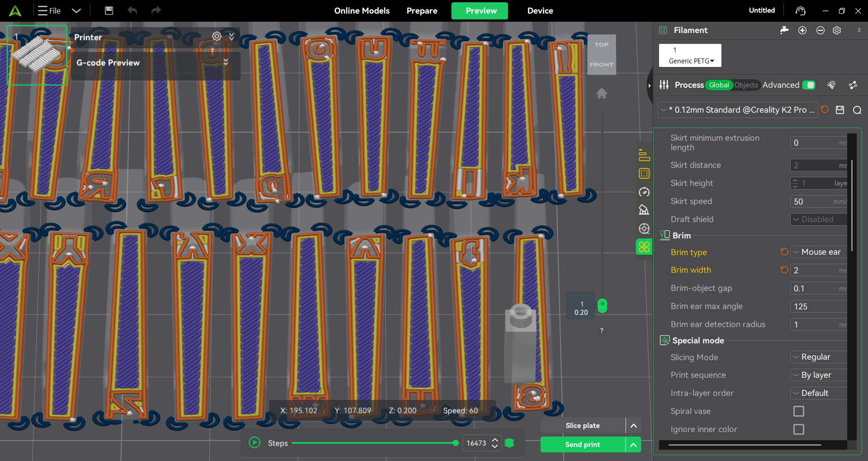Image resolution: width=868 pixels, height=461 pixels.
Task: Open the setting overrides nozzle icon
Action: [x=831, y=85]
